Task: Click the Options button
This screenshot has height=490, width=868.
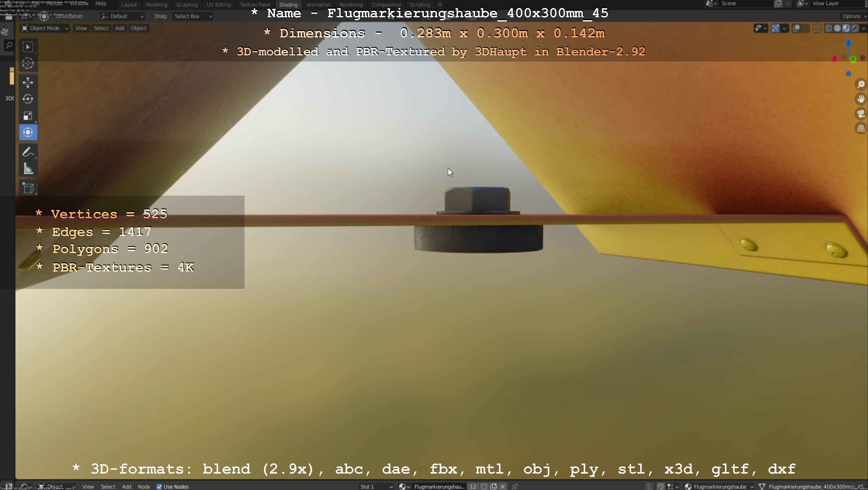Action: (852, 16)
